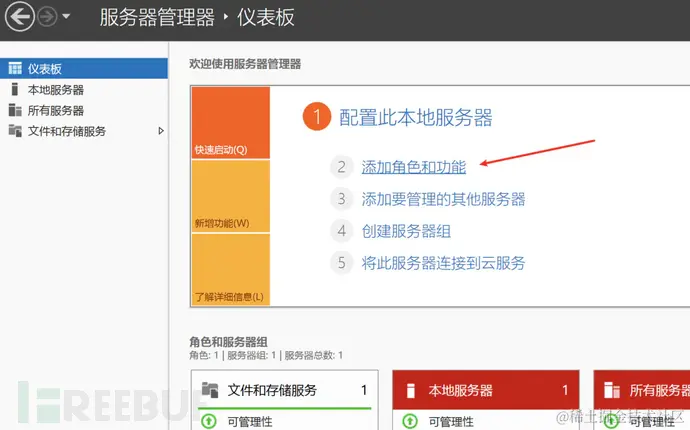Viewport: 690px width, 430px height.
Task: Open the 快速启动(Q) orange tile
Action: (x=231, y=123)
